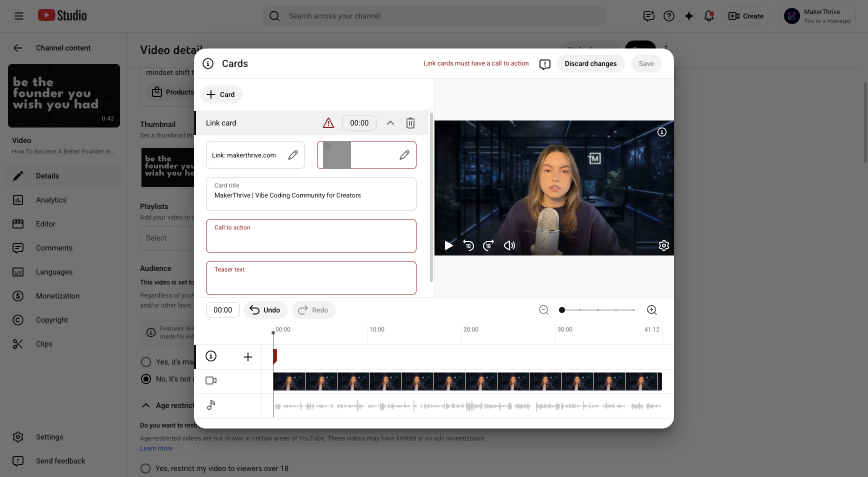
Task: Open Monetization in the sidebar
Action: point(57,296)
